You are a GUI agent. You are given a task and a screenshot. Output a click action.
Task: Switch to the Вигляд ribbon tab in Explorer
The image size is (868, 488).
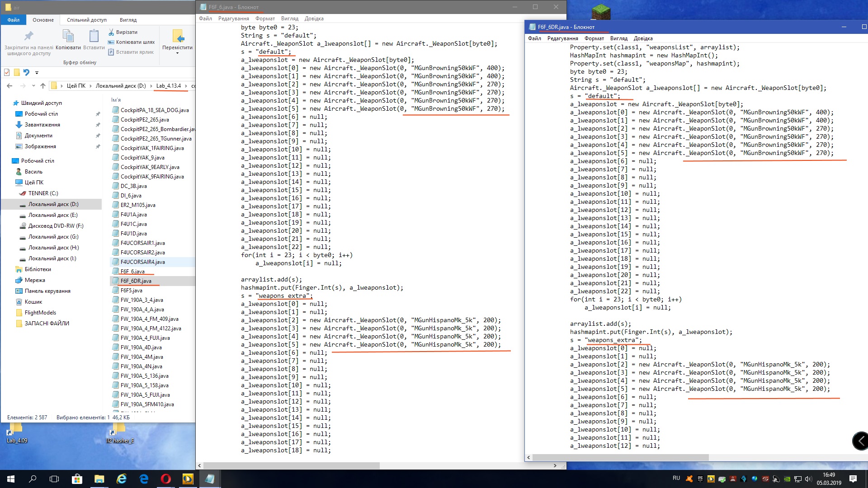[x=128, y=20]
